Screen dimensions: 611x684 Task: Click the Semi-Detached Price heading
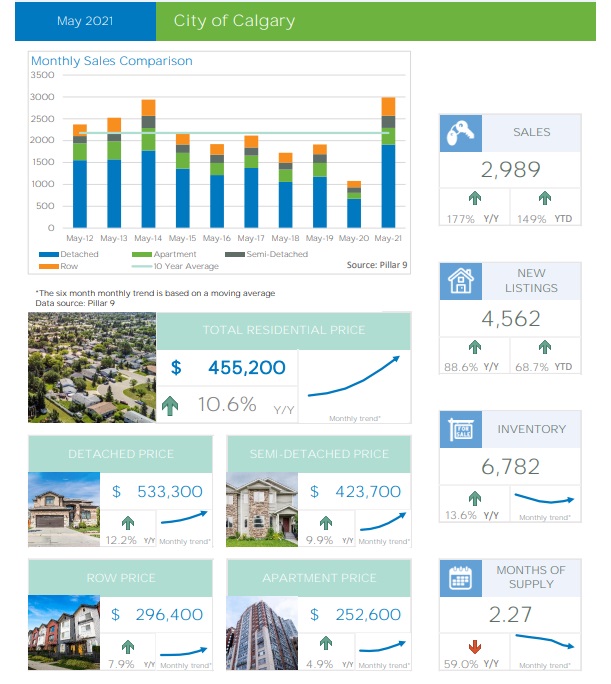tap(319, 454)
